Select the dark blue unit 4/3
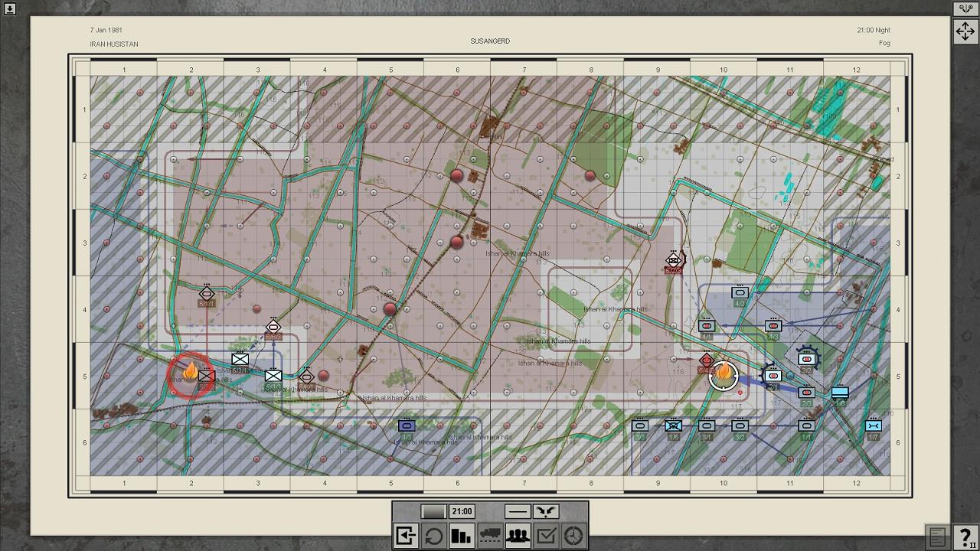This screenshot has width=980, height=551. click(x=407, y=429)
